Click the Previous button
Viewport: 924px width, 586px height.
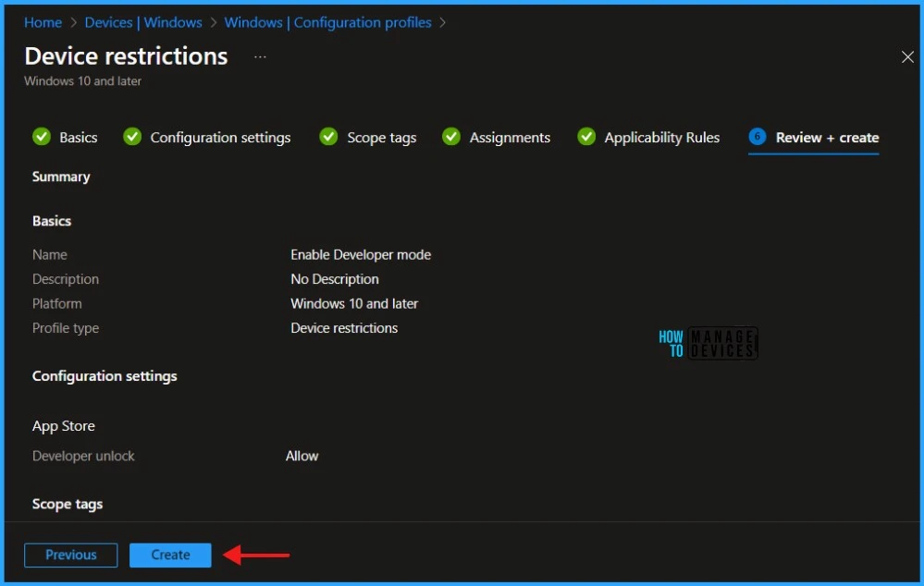(70, 555)
